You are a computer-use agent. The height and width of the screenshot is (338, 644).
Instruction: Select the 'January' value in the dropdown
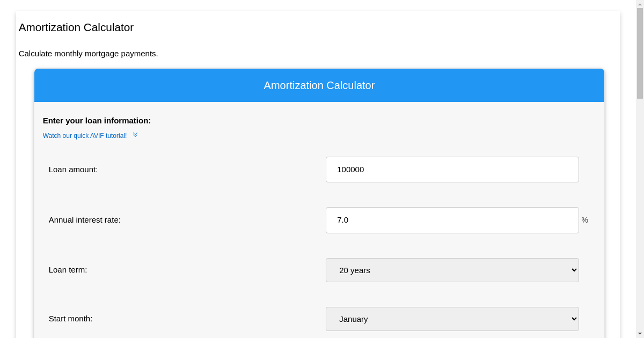pos(354,319)
